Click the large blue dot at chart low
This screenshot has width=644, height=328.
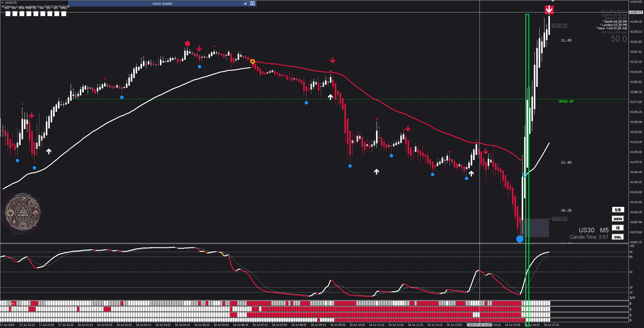tap(520, 239)
